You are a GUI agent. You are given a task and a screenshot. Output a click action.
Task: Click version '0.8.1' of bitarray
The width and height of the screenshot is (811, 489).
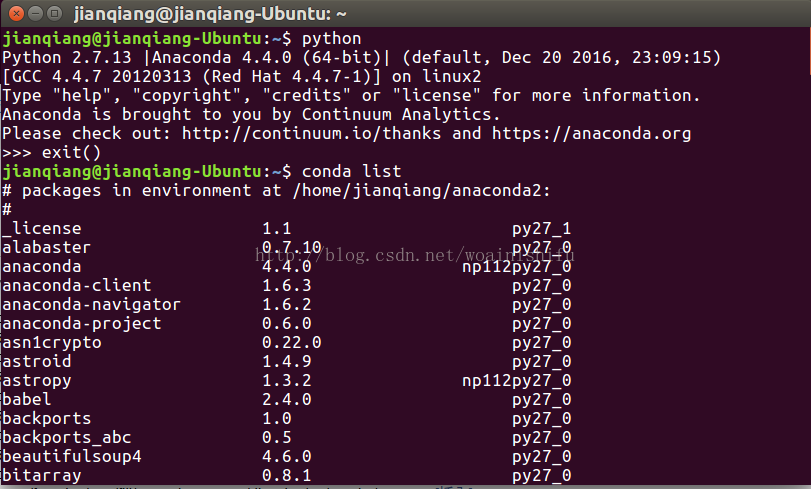click(x=287, y=475)
